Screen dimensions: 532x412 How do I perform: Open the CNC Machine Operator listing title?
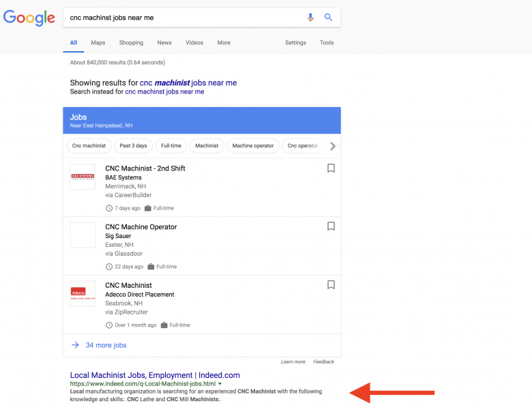click(141, 226)
